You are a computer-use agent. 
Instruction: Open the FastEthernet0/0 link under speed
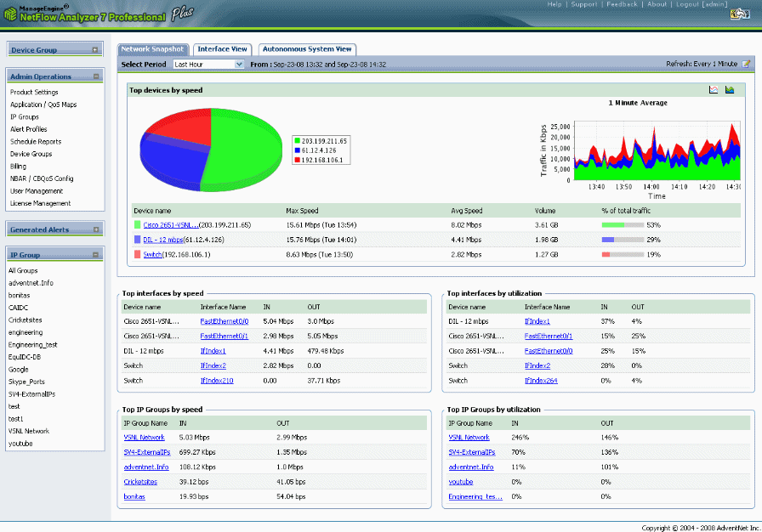224,321
